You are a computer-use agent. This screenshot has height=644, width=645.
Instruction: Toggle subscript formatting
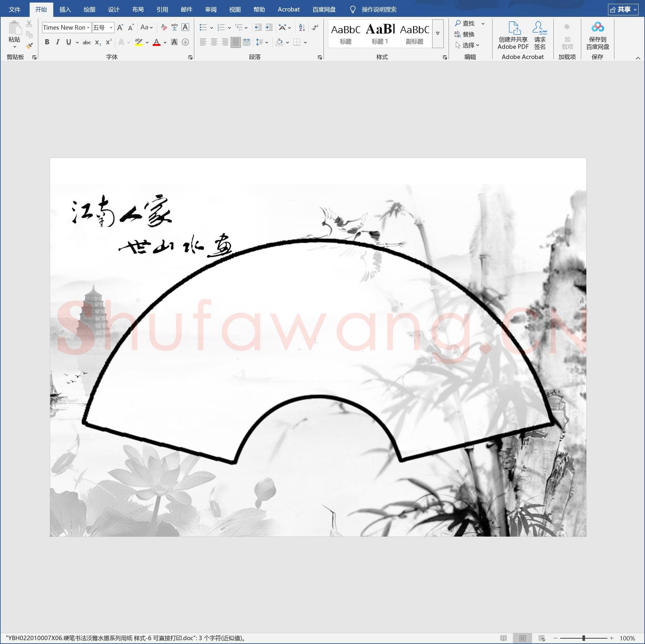point(98,42)
